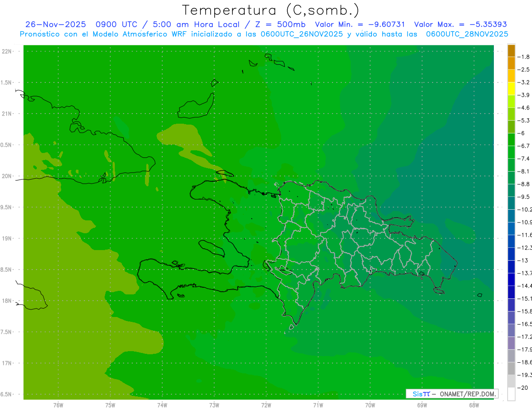Pick the purple swatch between -17.2 and -17.9

point(511,343)
